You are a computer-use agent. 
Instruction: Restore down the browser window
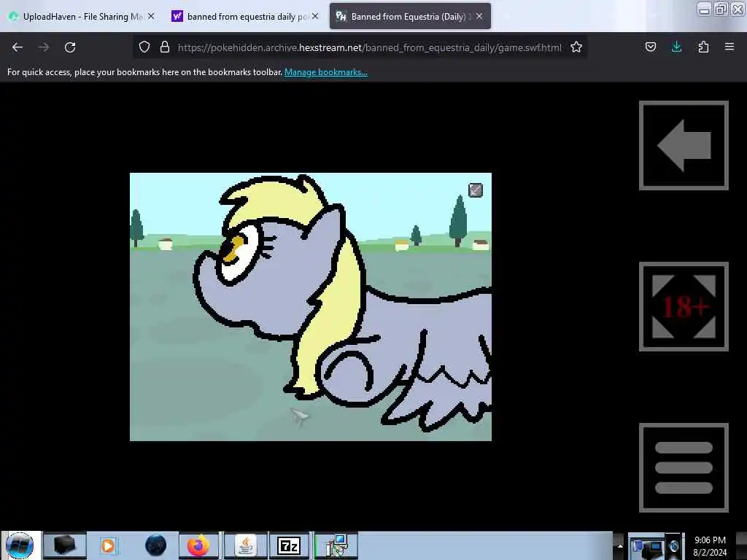point(721,9)
